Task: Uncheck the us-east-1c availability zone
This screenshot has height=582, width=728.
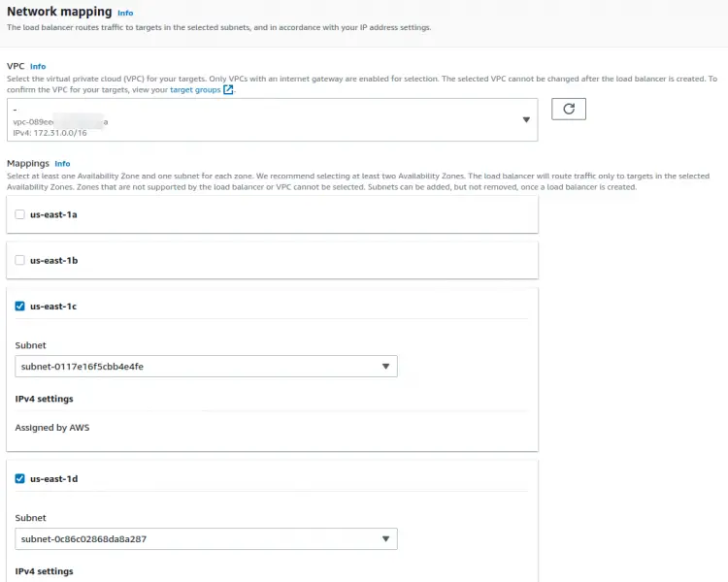Action: 20,306
